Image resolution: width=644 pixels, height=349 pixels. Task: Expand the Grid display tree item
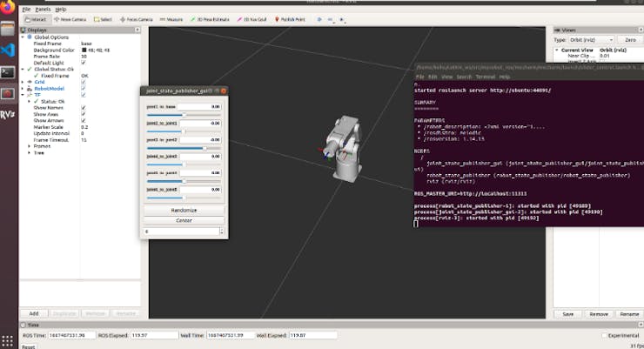tap(23, 83)
